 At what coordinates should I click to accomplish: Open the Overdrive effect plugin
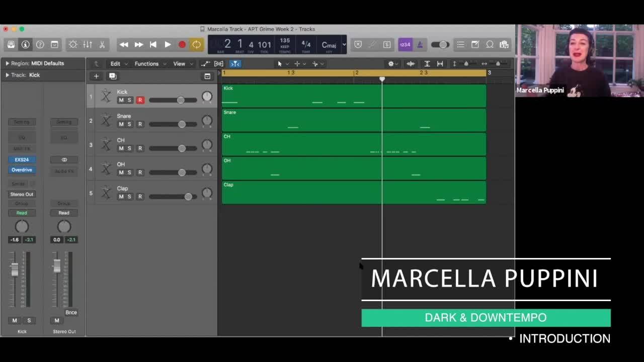pyautogui.click(x=22, y=170)
